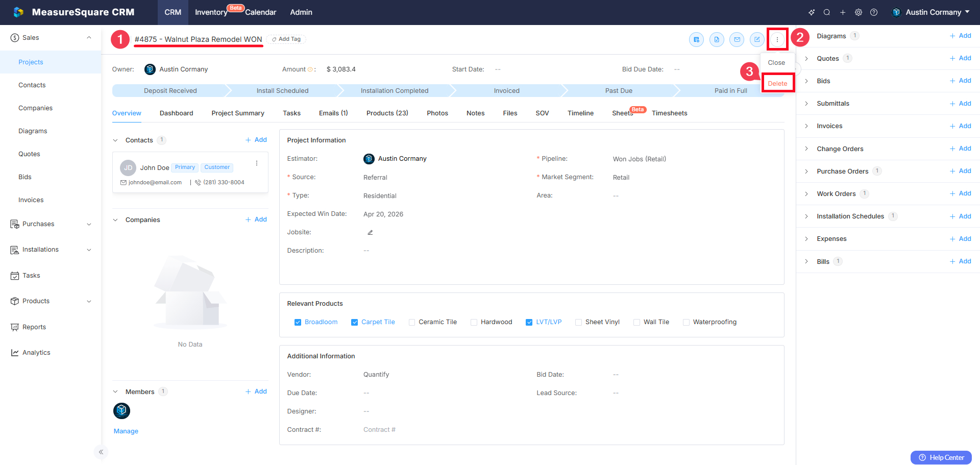Select the Invoiced pipeline stage

click(506, 91)
